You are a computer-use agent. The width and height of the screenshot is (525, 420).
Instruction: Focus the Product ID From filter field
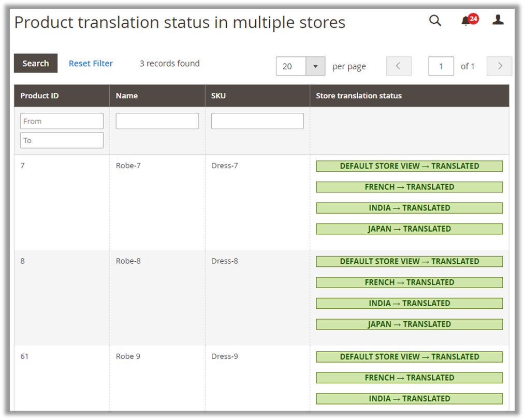tap(62, 121)
